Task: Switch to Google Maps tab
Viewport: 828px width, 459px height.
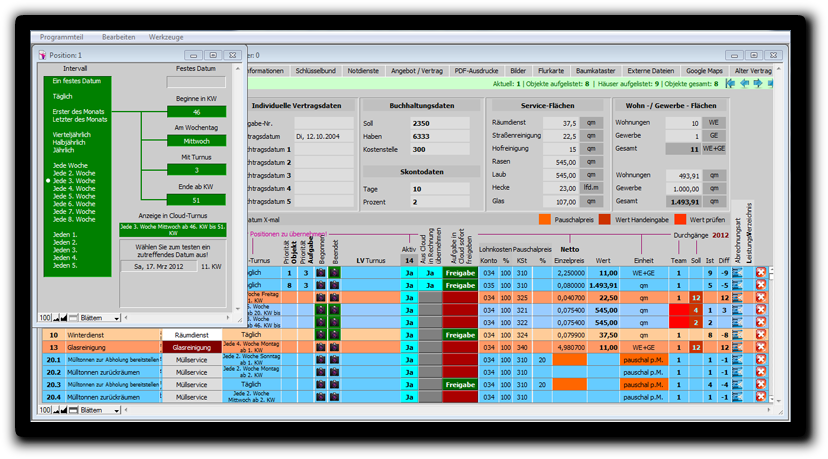Action: coord(704,71)
